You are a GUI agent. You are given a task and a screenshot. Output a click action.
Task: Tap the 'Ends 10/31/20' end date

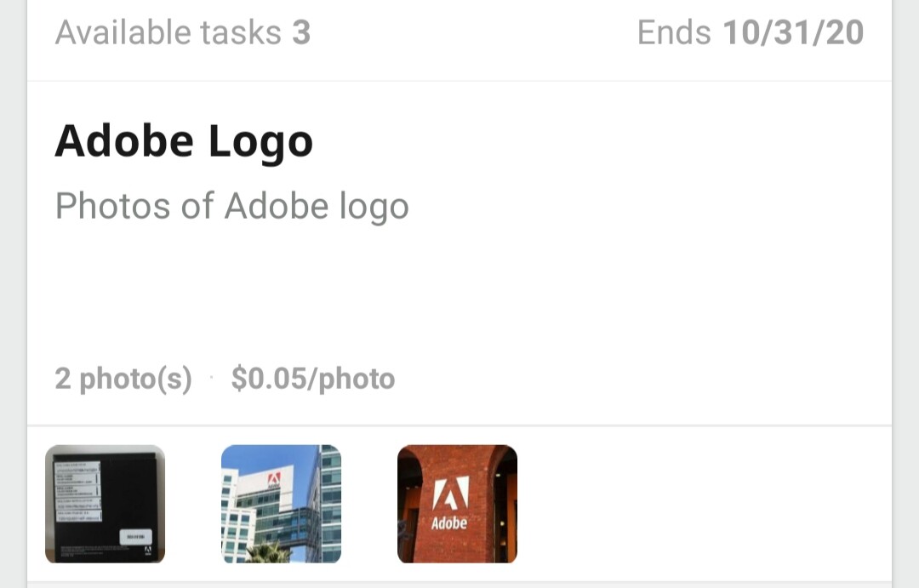(x=751, y=32)
